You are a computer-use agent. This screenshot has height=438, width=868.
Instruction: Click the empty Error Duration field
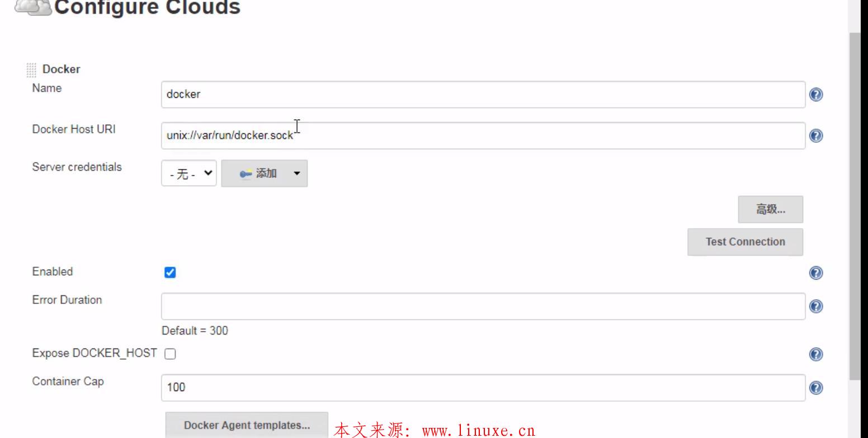(x=483, y=307)
